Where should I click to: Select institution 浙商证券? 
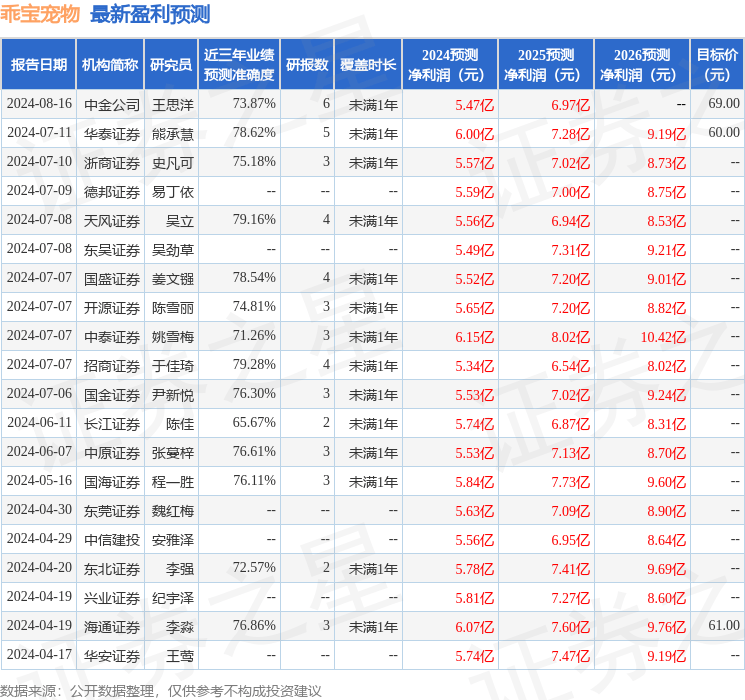pos(112,163)
